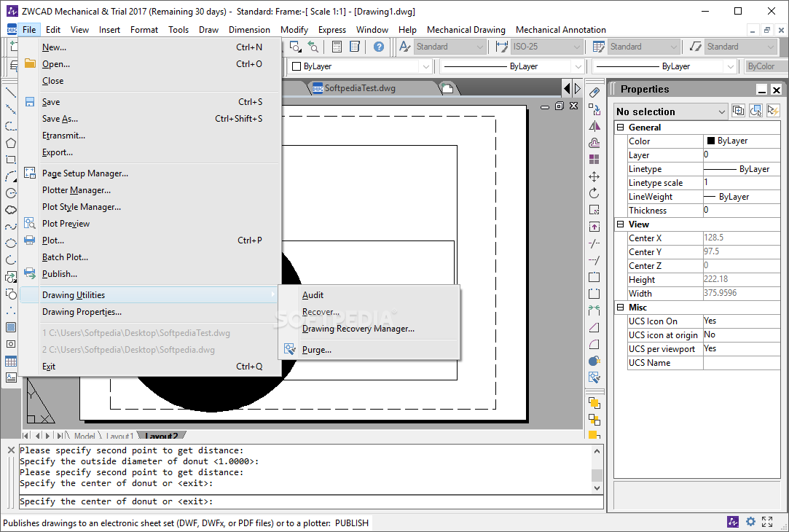This screenshot has width=789, height=532.
Task: Select the Offset tool
Action: pyautogui.click(x=594, y=143)
